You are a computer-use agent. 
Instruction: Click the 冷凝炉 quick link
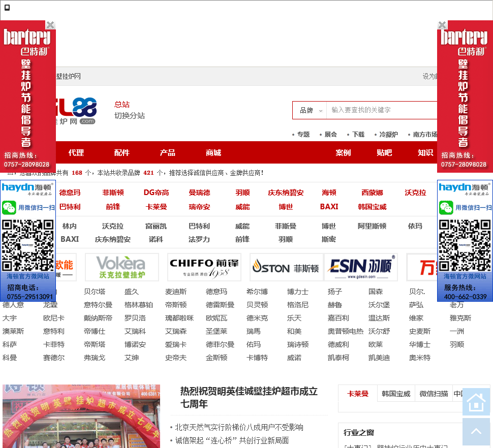(389, 135)
